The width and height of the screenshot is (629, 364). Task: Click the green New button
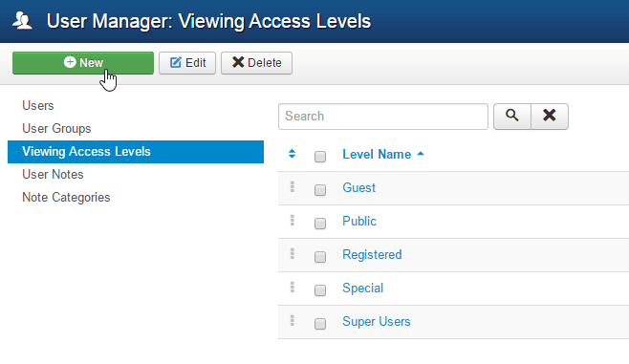(83, 63)
